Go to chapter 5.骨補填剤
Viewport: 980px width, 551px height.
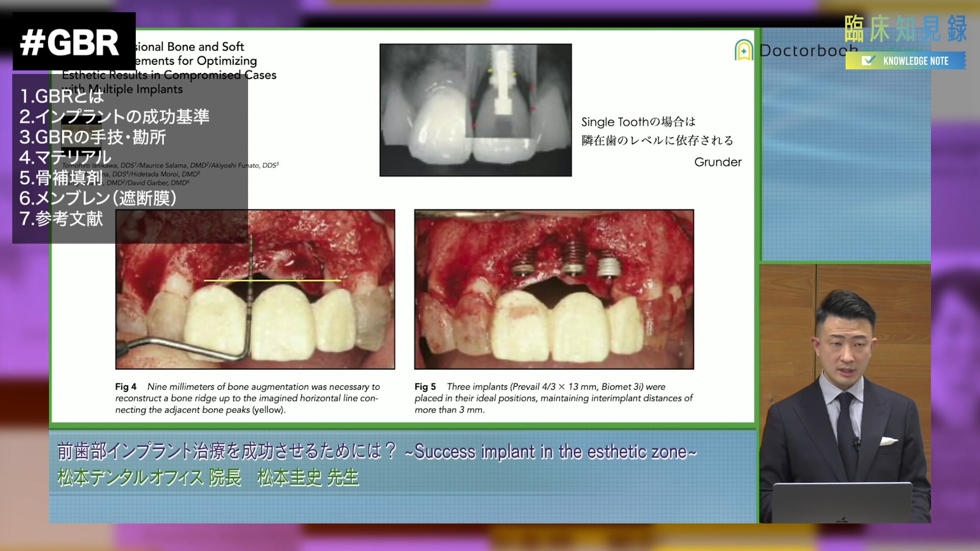point(61,178)
